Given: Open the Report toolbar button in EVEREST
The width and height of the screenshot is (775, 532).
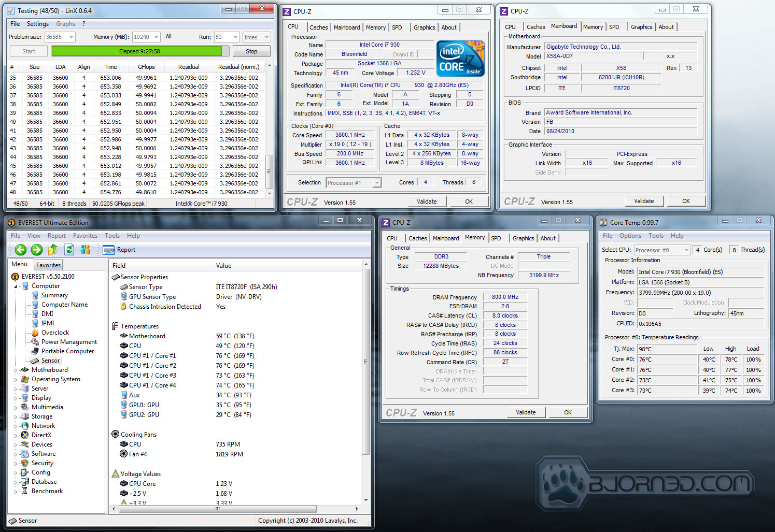Looking at the screenshot, I should click(119, 250).
